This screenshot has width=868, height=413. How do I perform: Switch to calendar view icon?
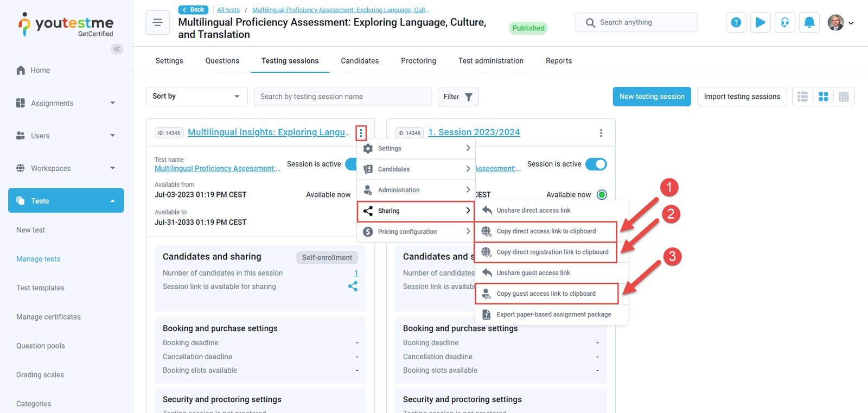[x=844, y=97]
